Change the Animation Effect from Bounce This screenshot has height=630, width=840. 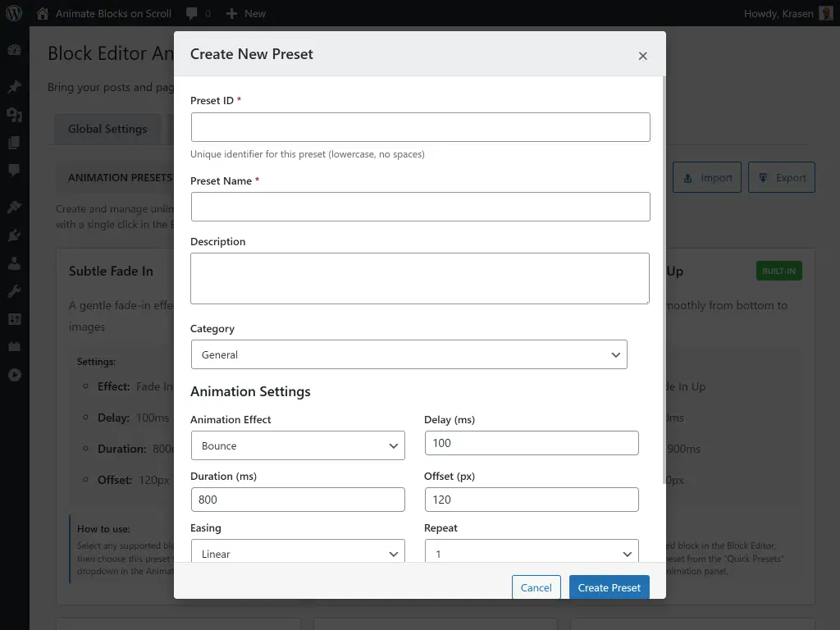(x=298, y=445)
